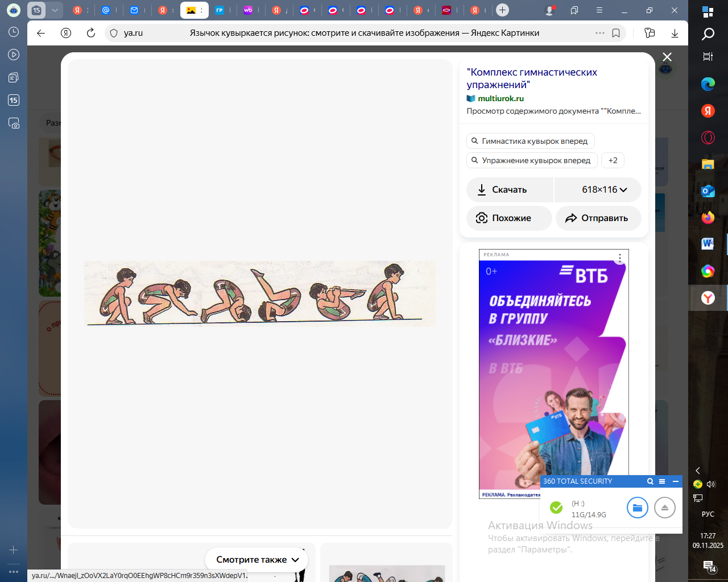Image resolution: width=728 pixels, height=582 pixels.
Task: Open the multiurok.ru source link
Action: tap(500, 98)
